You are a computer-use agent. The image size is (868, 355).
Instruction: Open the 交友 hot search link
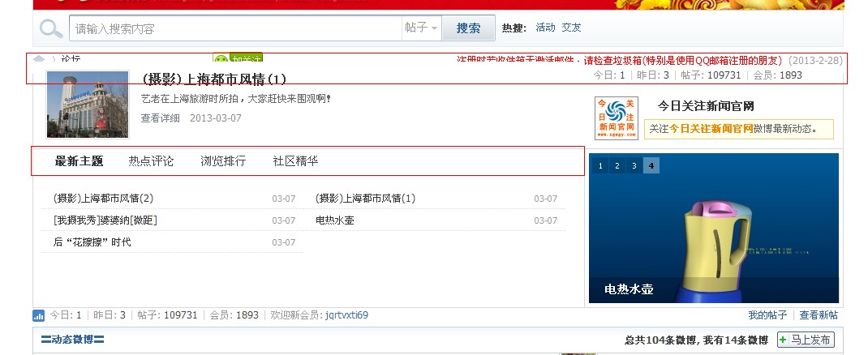(571, 28)
